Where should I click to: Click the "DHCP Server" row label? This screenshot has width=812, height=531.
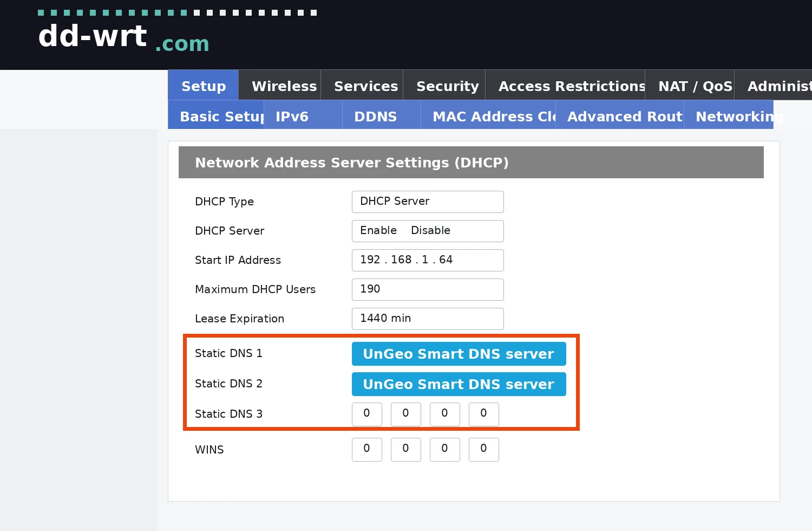[x=230, y=231]
